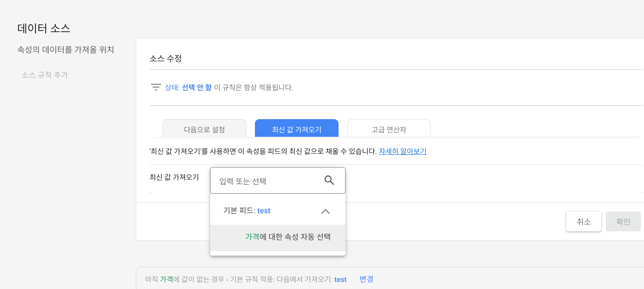Viewport: 644px width, 289px height.
Task: Collapse the 기본 피드: test group chevron
Action: 325,211
